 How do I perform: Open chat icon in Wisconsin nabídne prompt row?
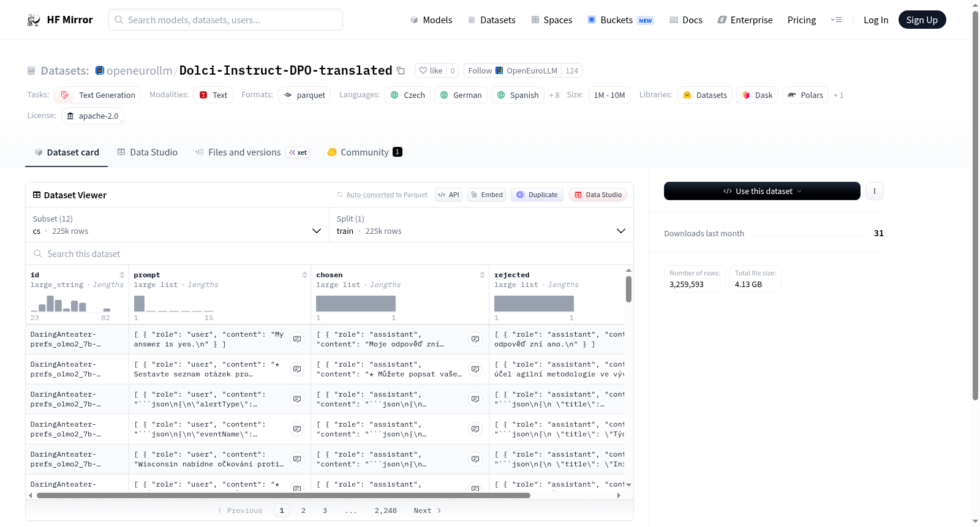pyautogui.click(x=297, y=459)
